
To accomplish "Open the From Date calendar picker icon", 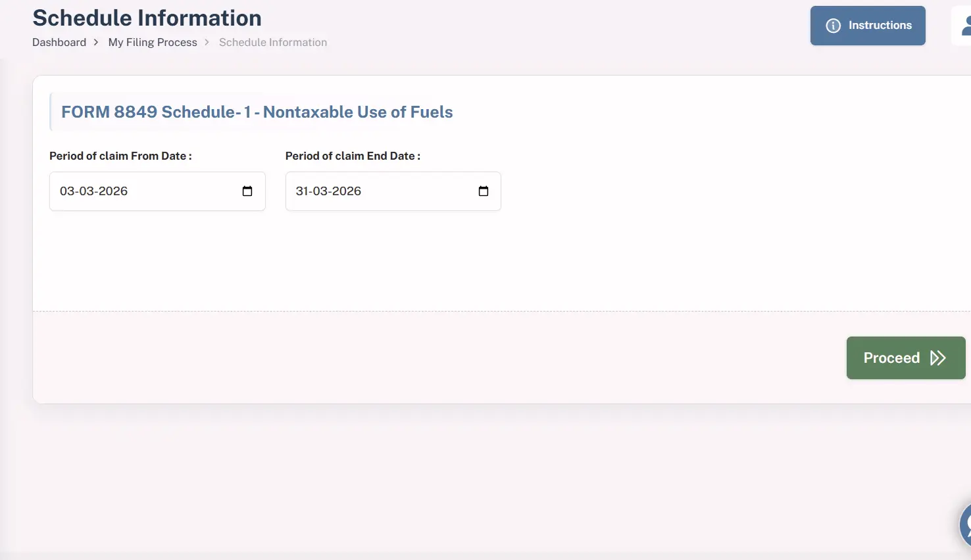I will (247, 191).
